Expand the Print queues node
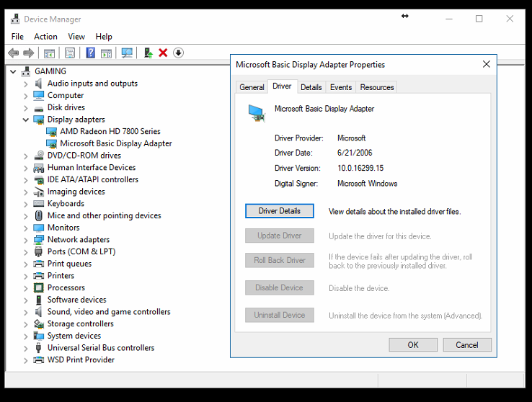 click(26, 264)
